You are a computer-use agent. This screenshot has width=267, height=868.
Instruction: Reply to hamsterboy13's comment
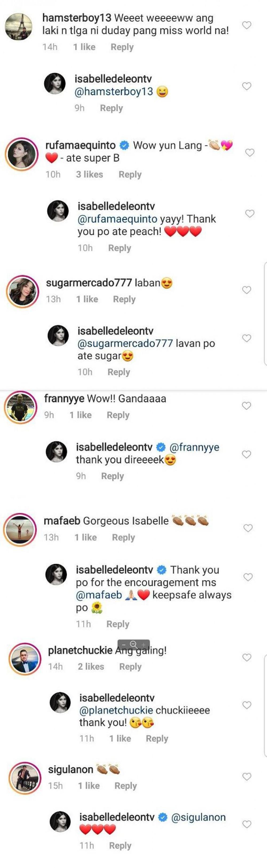coord(122,47)
